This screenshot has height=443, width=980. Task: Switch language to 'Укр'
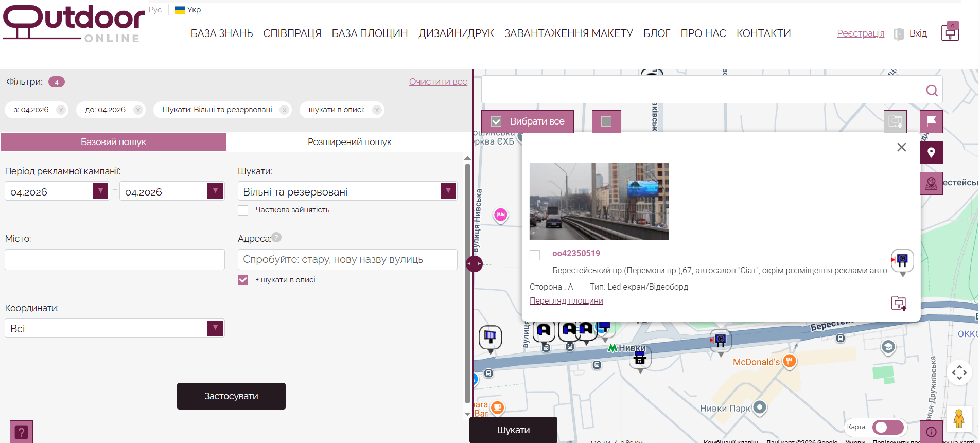188,10
